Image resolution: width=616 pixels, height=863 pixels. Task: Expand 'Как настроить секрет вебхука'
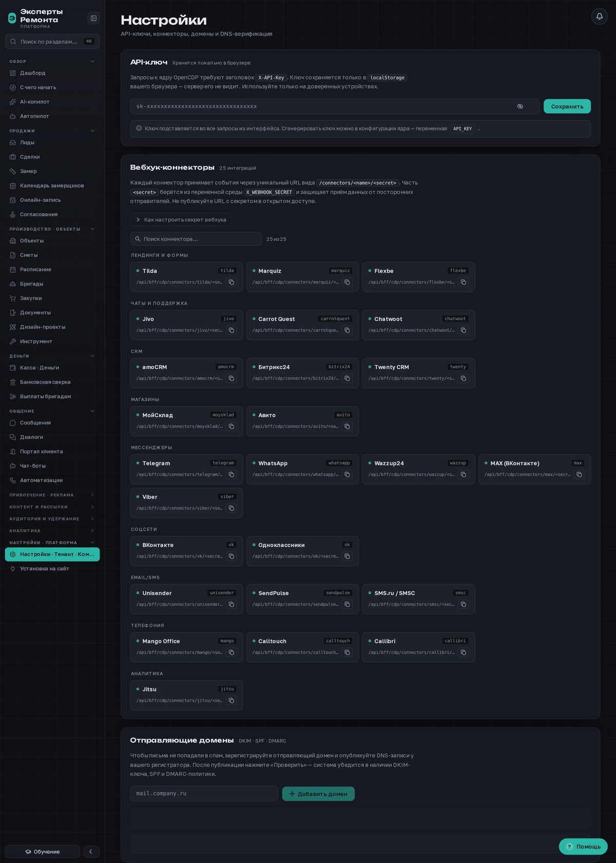[x=181, y=219]
